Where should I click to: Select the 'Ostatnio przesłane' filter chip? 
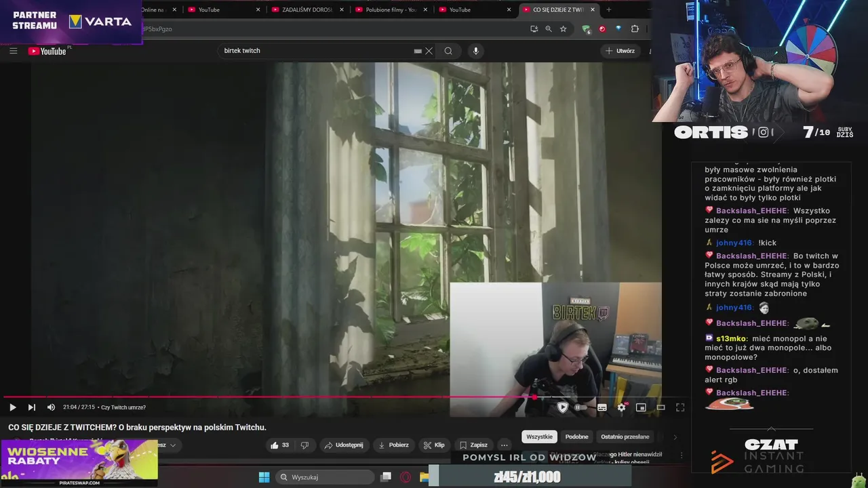[x=625, y=436]
